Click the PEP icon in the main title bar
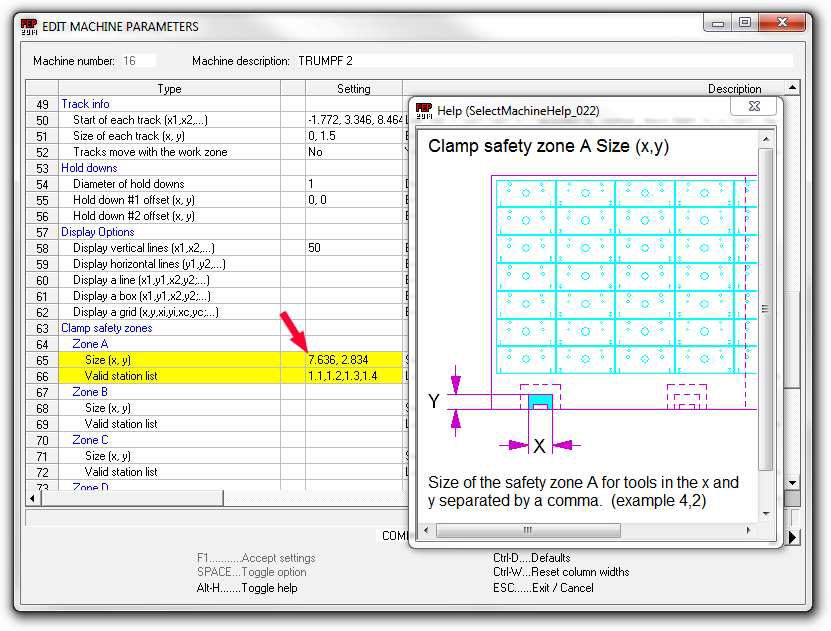This screenshot has height=631, width=831. click(x=29, y=26)
